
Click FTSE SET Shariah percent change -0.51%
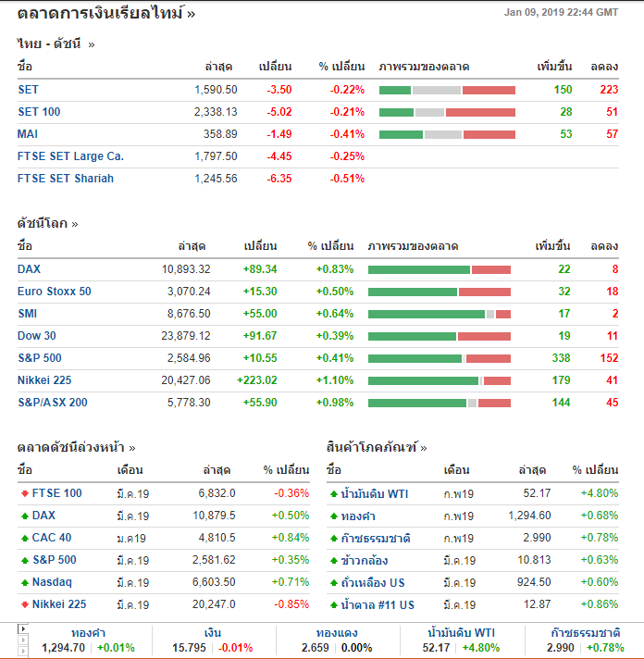coord(347,179)
